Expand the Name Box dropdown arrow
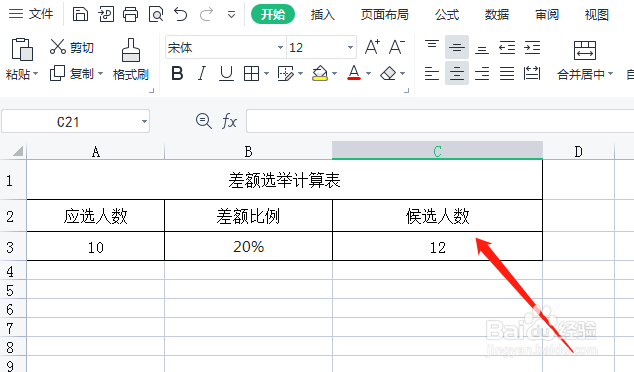The width and height of the screenshot is (634, 372). click(144, 121)
